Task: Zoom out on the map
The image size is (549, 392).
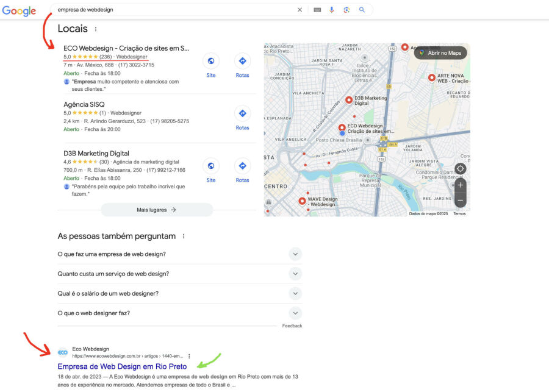Action: pyautogui.click(x=460, y=200)
